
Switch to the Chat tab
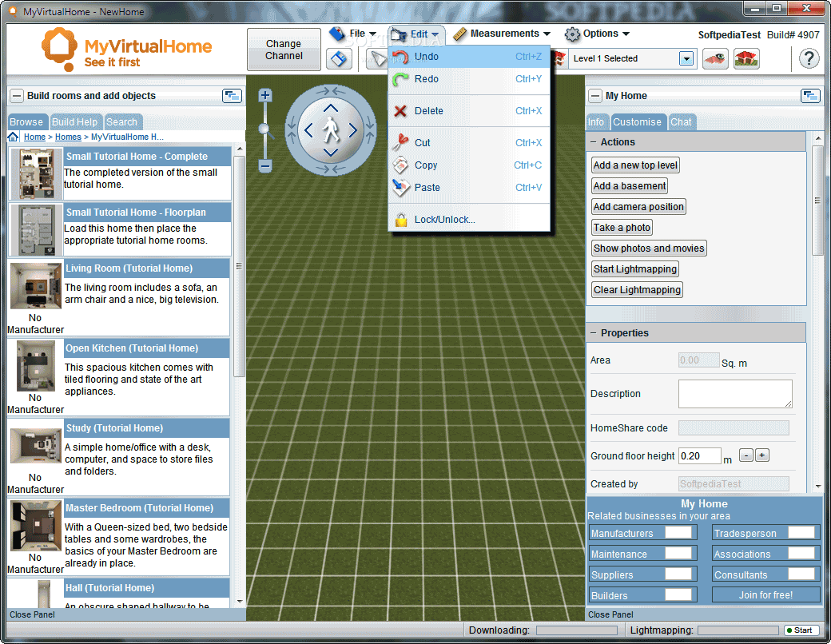click(681, 122)
